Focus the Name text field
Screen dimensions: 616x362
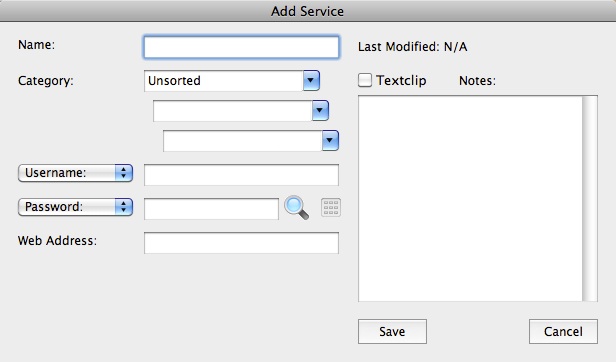[x=241, y=47]
